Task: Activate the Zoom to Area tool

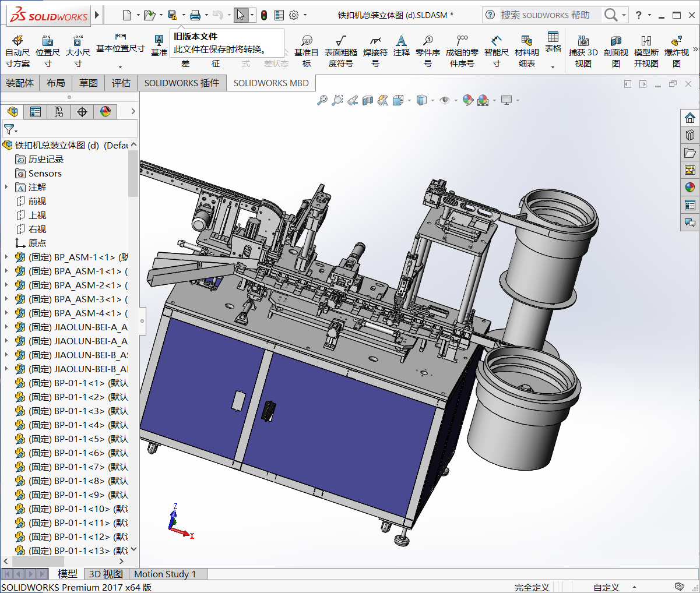Action: pyautogui.click(x=337, y=100)
